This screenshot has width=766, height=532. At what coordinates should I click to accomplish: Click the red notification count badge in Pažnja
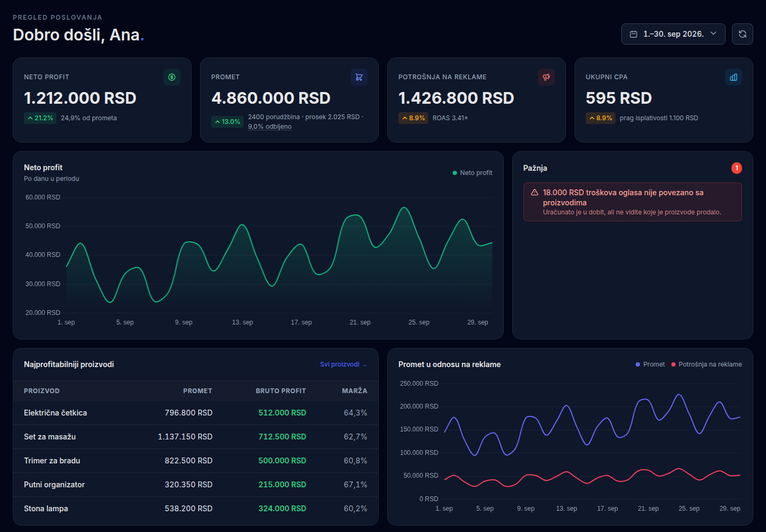pos(737,168)
